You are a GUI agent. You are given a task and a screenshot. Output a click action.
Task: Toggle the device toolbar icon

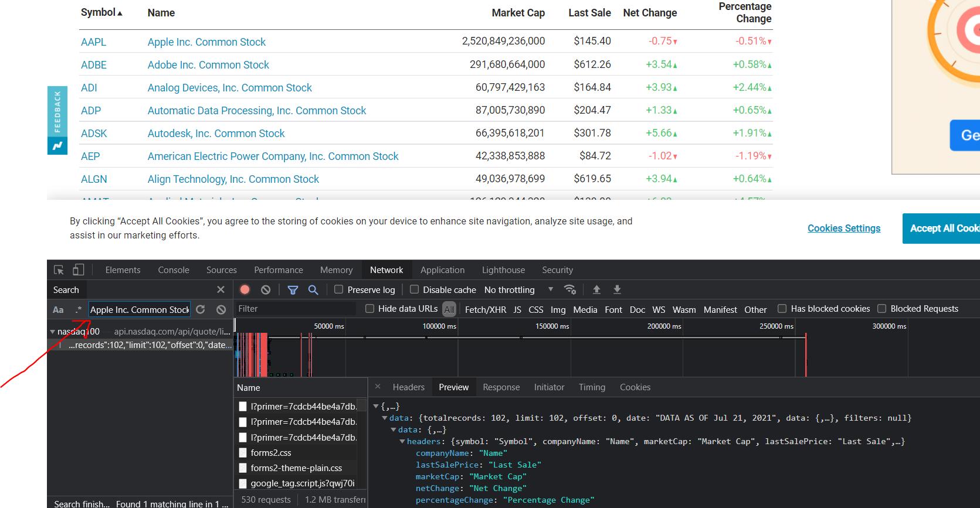pos(79,270)
